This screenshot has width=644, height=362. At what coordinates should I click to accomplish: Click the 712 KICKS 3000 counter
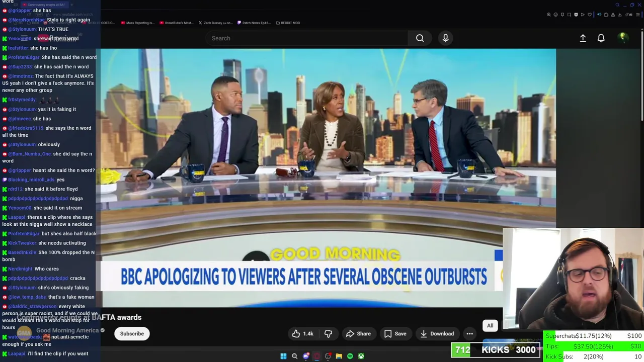[495, 350]
